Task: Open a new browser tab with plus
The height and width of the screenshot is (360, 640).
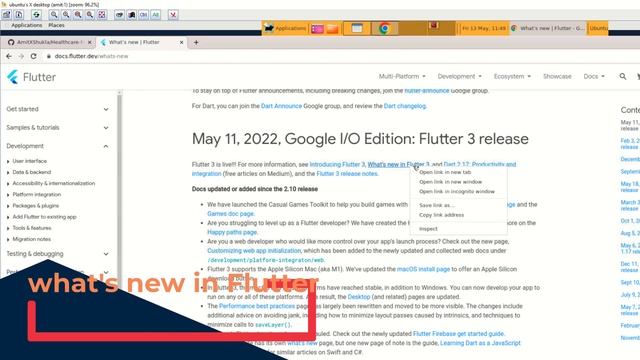Action: tap(196, 42)
